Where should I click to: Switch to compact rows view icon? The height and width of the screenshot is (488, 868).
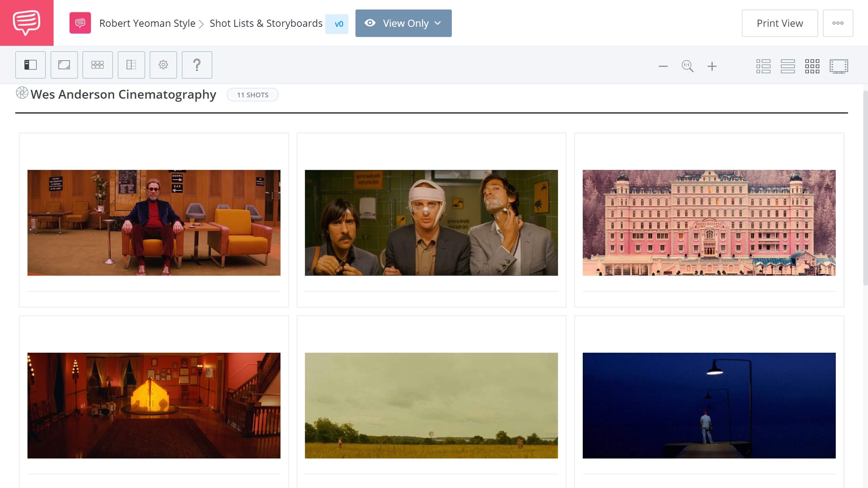tap(788, 66)
